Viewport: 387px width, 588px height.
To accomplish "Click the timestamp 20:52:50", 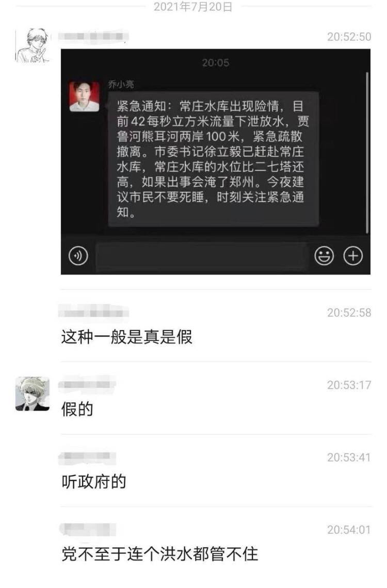I will pos(349,37).
